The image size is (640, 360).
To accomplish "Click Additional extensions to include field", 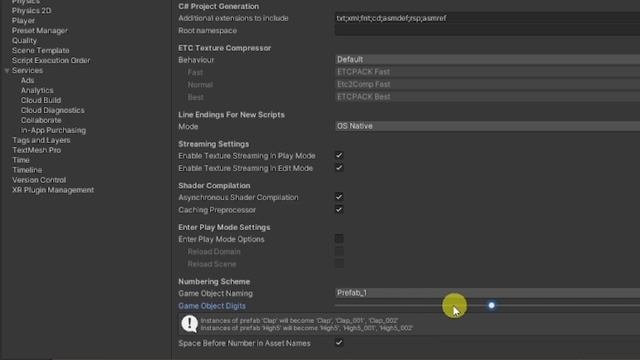I will coord(487,18).
